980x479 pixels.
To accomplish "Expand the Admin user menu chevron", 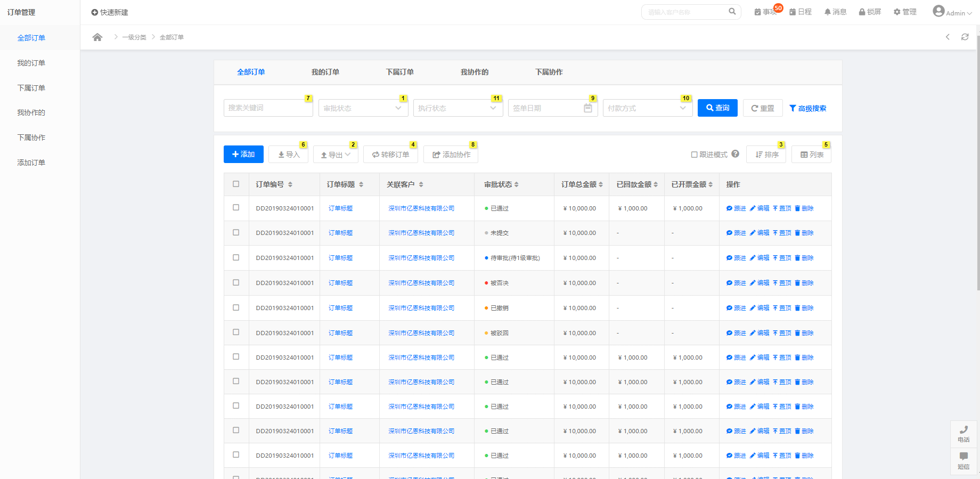I will click(x=969, y=13).
